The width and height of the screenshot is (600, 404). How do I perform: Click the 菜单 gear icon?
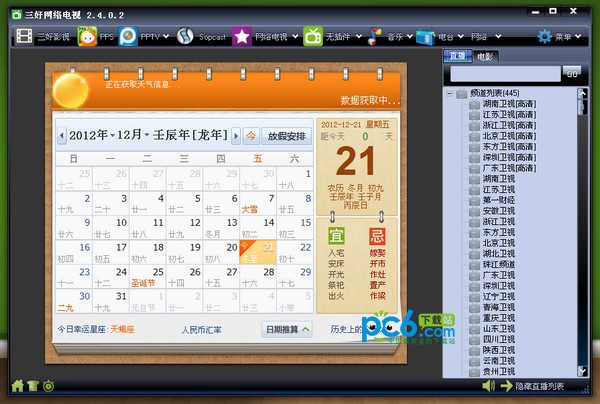[545, 37]
